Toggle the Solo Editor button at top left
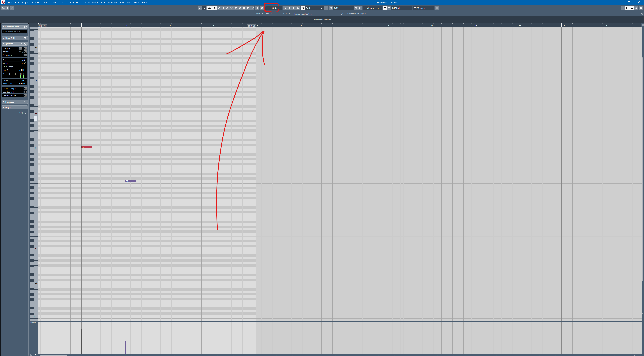The width and height of the screenshot is (644, 356). pos(3,8)
